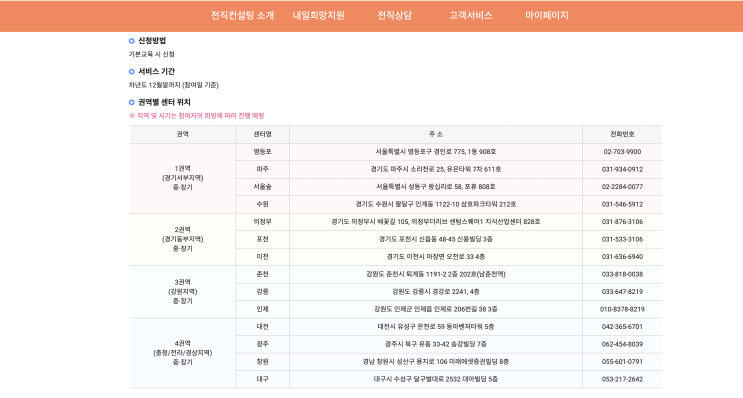Open the 전직컨설팅 소개 menu
Image resolution: width=743 pixels, height=398 pixels.
pyautogui.click(x=242, y=16)
